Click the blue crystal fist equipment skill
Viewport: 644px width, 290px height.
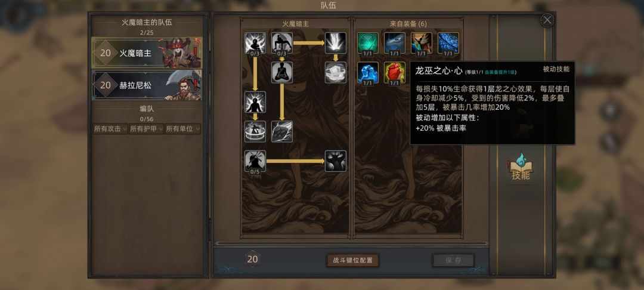[367, 72]
